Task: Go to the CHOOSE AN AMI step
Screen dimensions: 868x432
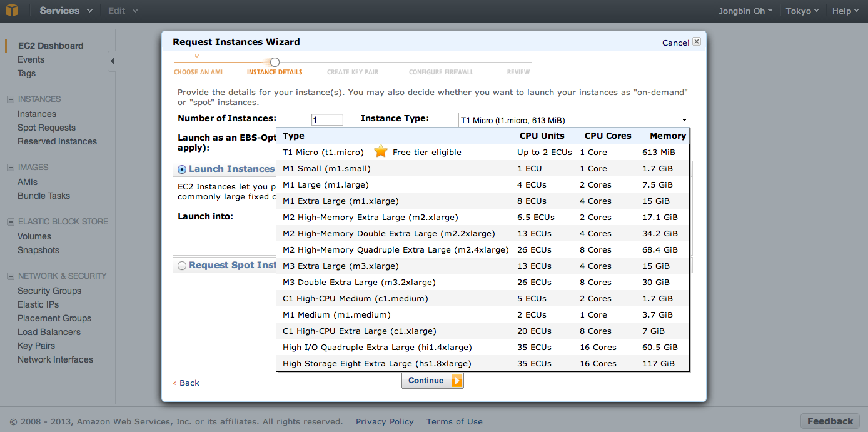Action: click(198, 72)
